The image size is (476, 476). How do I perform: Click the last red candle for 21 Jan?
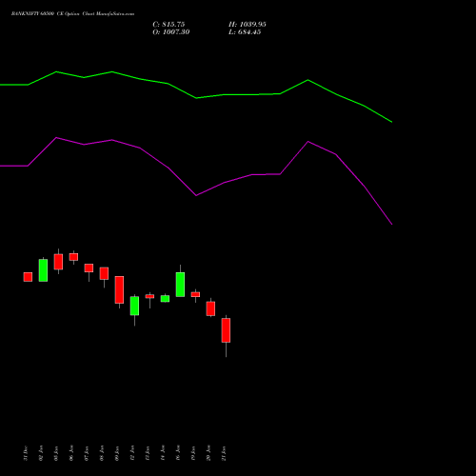point(226,330)
